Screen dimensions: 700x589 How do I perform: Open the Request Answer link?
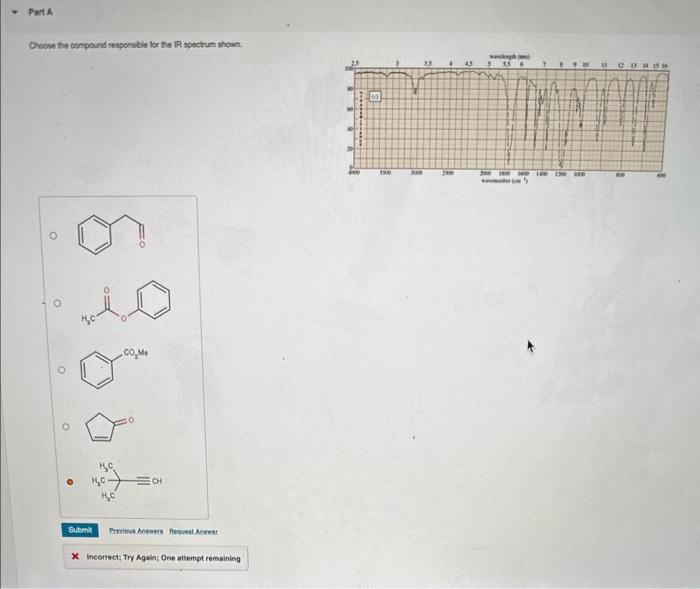pos(193,531)
